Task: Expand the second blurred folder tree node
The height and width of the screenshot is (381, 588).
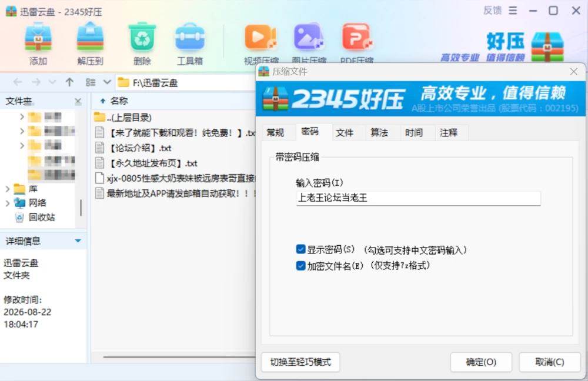Action: pyautogui.click(x=22, y=131)
